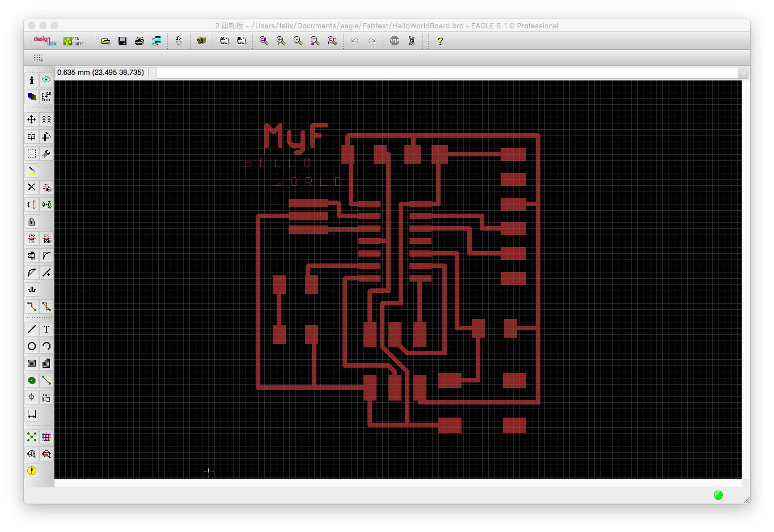Click the Stop command sign
Image resolution: width=774 pixels, height=532 pixels.
[395, 40]
